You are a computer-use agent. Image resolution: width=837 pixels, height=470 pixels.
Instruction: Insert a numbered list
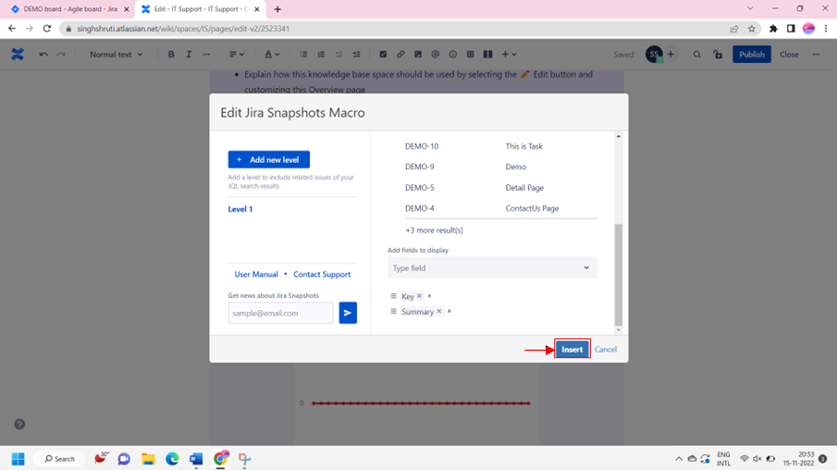321,54
